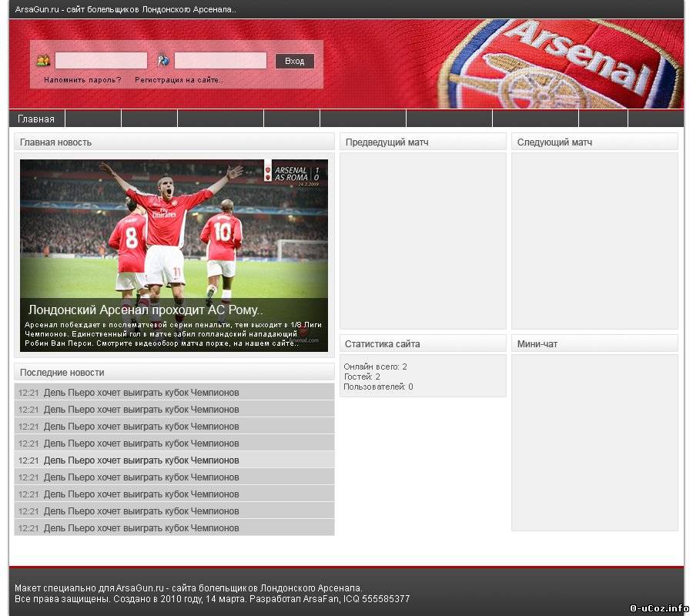Click the ARSENAL AS ROMA score overlay
This screenshot has height=616, width=693.
click(x=292, y=173)
